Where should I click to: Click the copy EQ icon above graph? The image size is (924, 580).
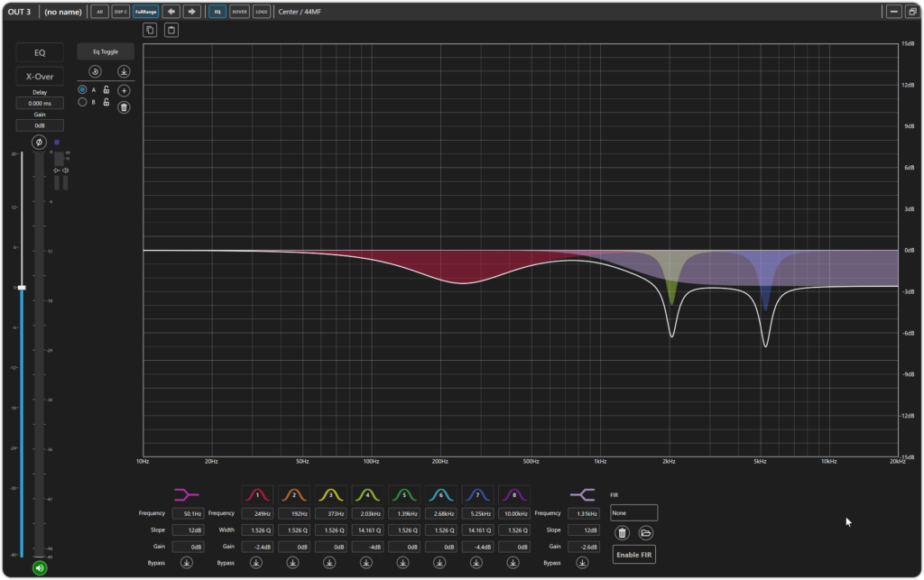point(150,30)
